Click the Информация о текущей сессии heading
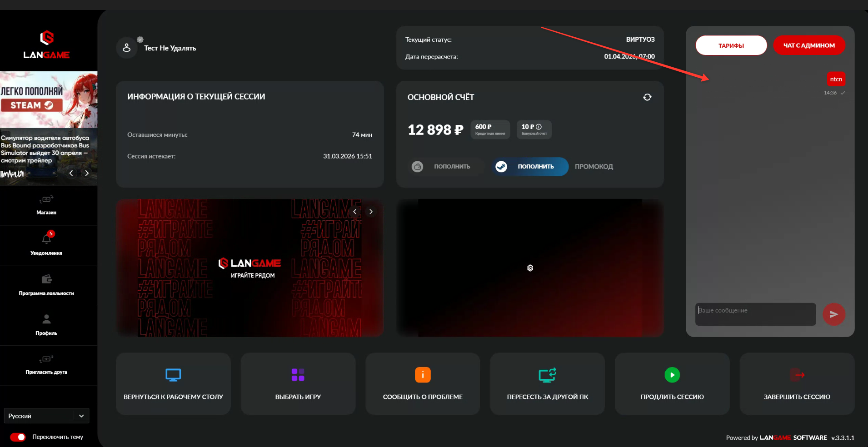868x447 pixels. coord(196,97)
